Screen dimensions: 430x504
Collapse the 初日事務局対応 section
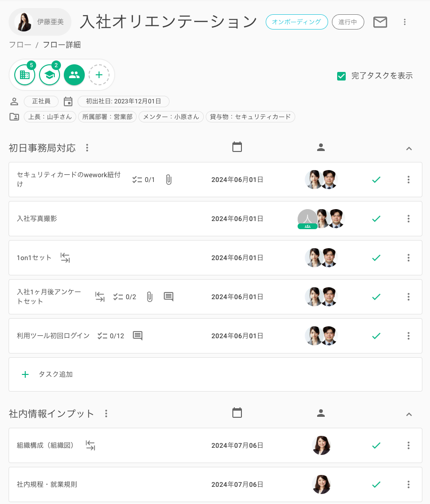(x=409, y=149)
